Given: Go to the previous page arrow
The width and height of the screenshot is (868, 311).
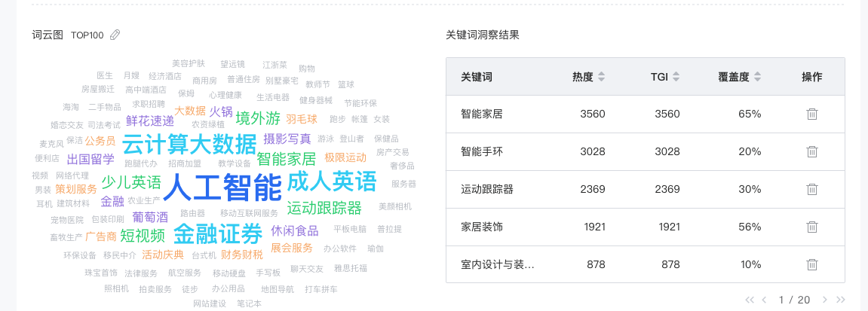Looking at the screenshot, I should coord(764,300).
